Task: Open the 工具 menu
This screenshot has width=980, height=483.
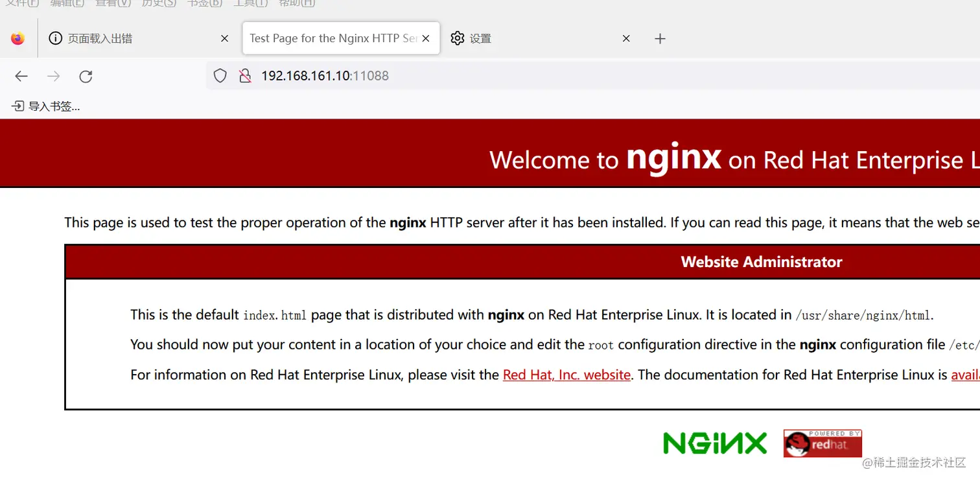Action: pos(251,3)
